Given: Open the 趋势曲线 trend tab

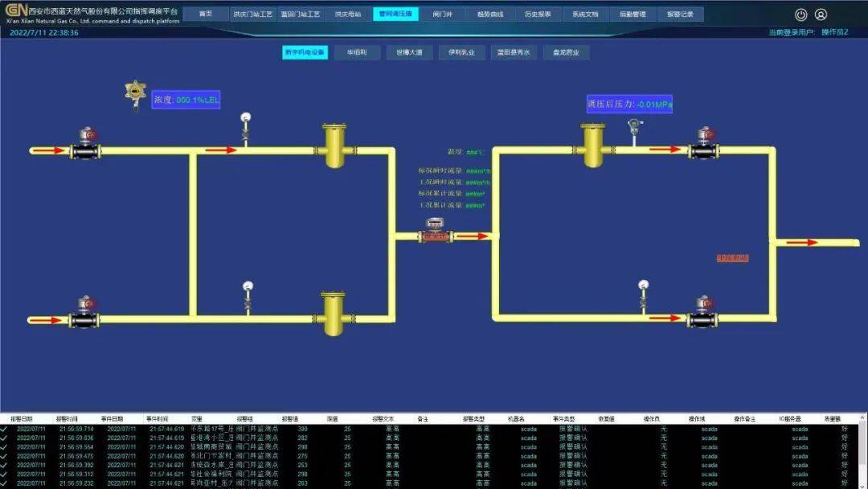Looking at the screenshot, I should (490, 14).
